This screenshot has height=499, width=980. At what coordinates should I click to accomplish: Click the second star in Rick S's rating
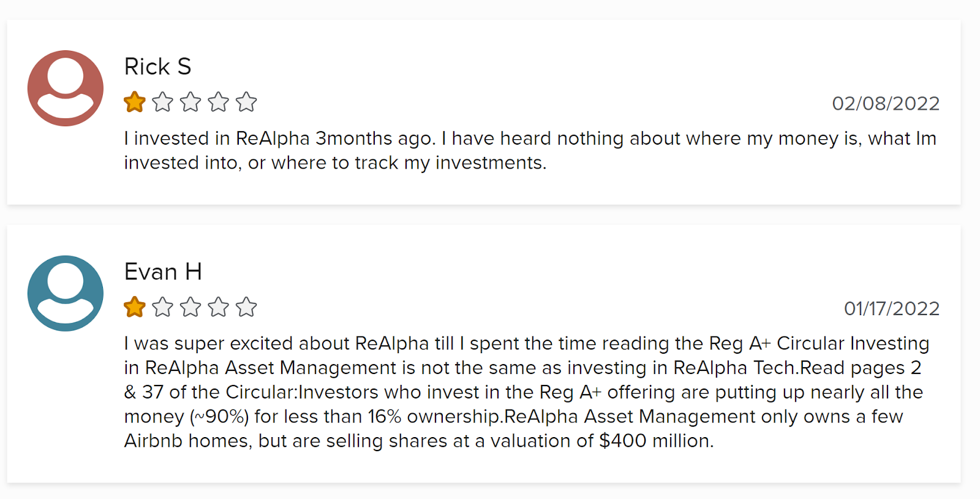click(x=162, y=102)
